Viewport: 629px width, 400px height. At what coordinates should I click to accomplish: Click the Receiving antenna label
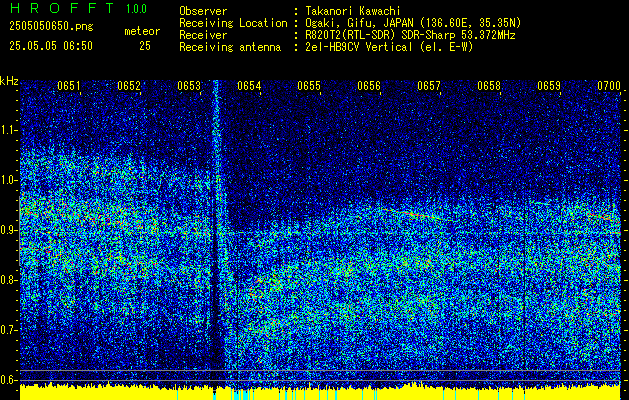coord(230,47)
